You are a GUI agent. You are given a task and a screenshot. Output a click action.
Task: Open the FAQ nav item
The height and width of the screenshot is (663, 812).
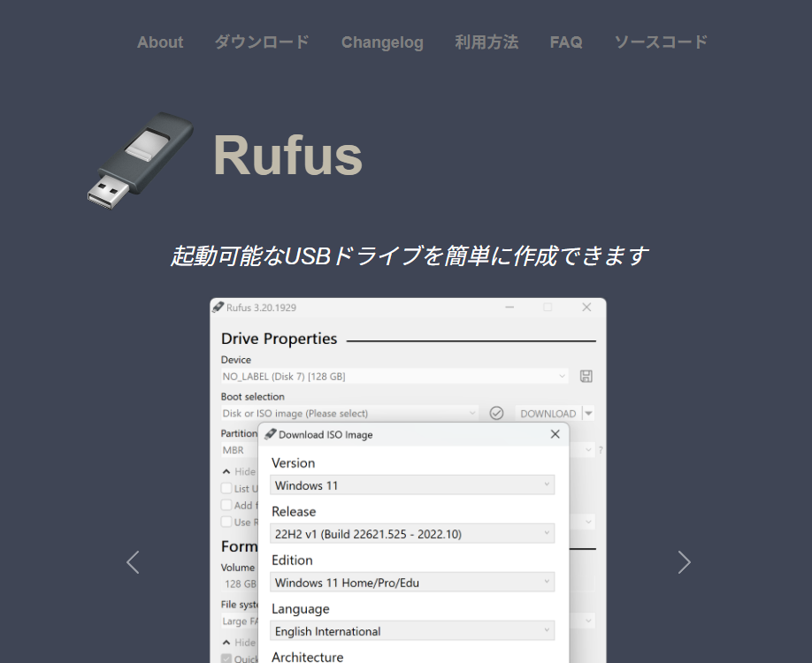click(566, 42)
